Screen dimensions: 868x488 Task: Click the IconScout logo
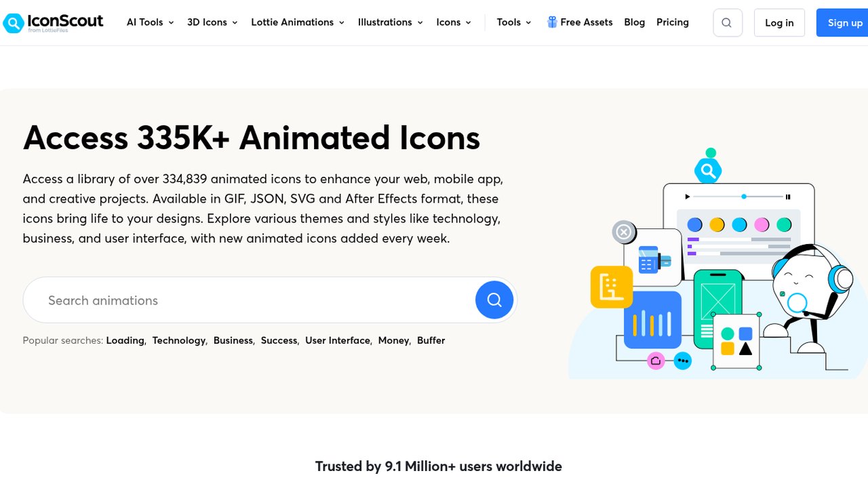pyautogui.click(x=53, y=22)
